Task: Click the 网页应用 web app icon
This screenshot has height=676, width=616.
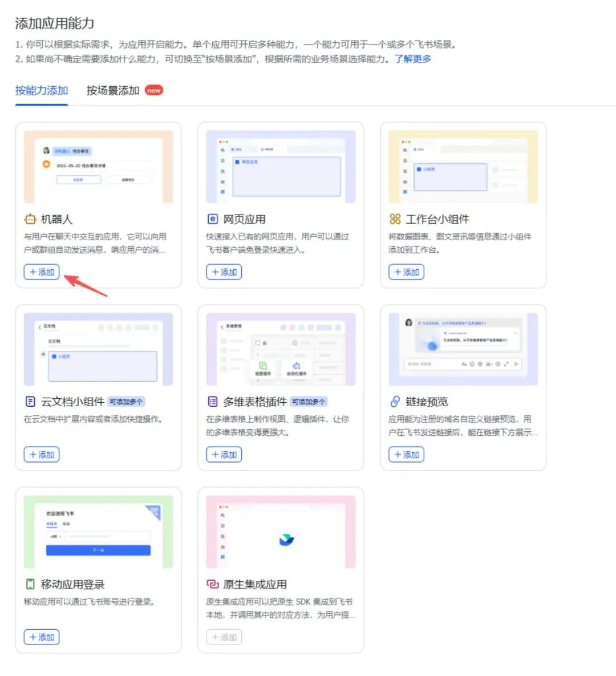Action: 213,219
